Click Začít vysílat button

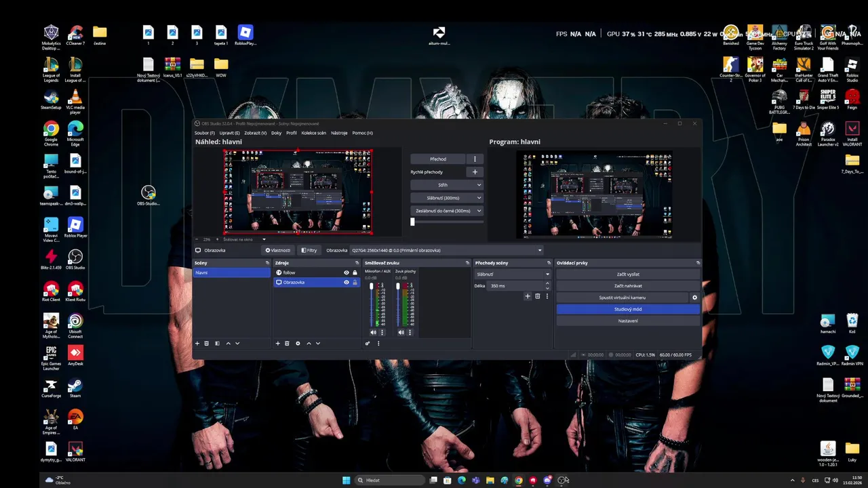click(628, 274)
